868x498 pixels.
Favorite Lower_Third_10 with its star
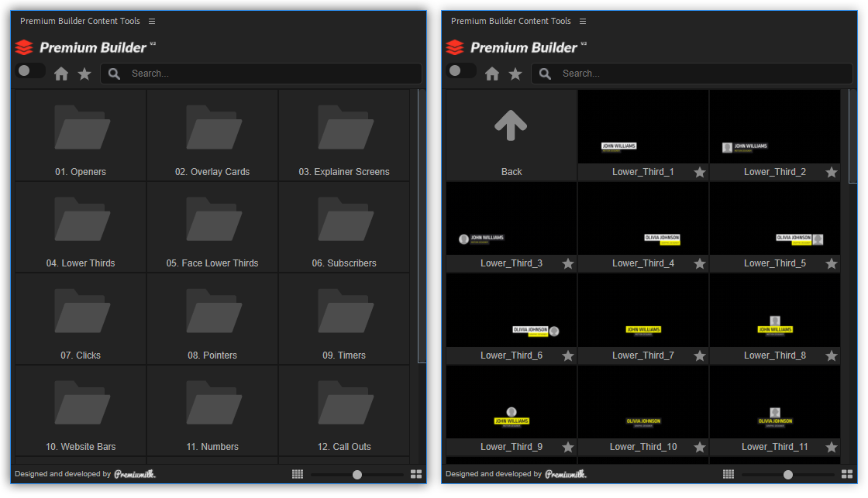pos(700,447)
